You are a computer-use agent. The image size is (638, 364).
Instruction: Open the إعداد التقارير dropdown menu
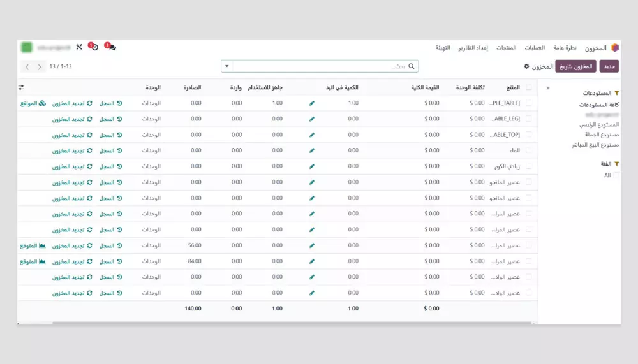click(473, 48)
